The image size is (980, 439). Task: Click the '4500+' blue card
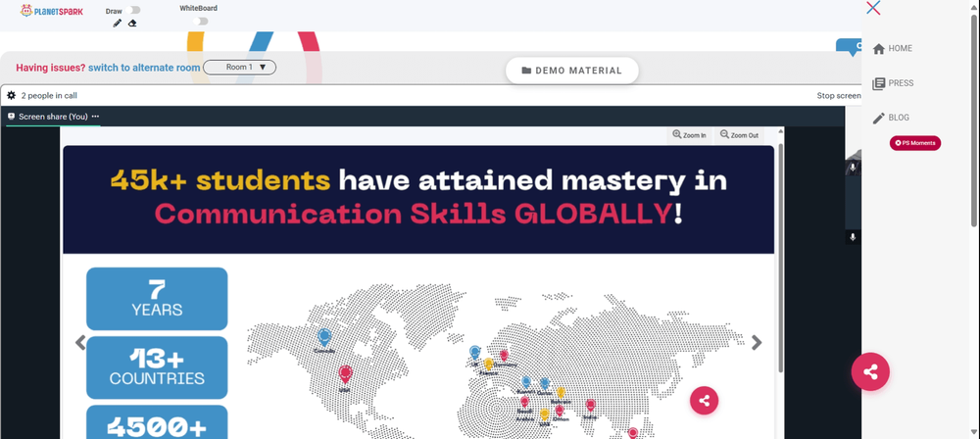(x=157, y=422)
